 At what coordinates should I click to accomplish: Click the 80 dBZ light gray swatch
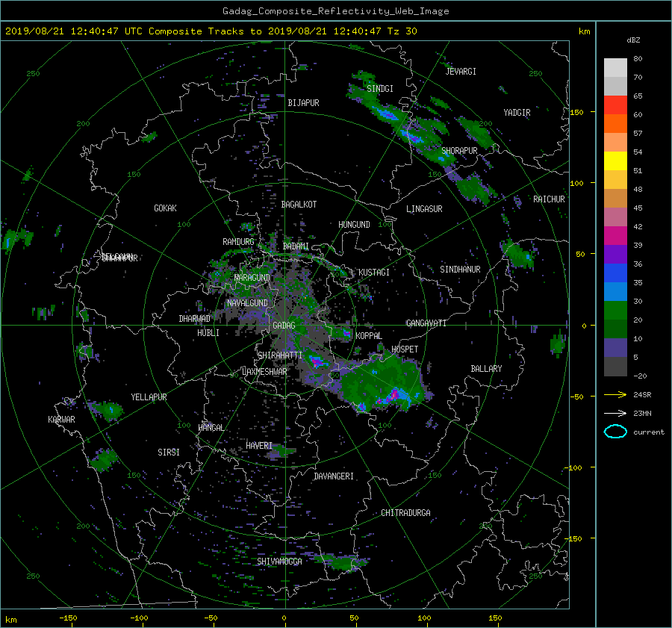click(615, 68)
